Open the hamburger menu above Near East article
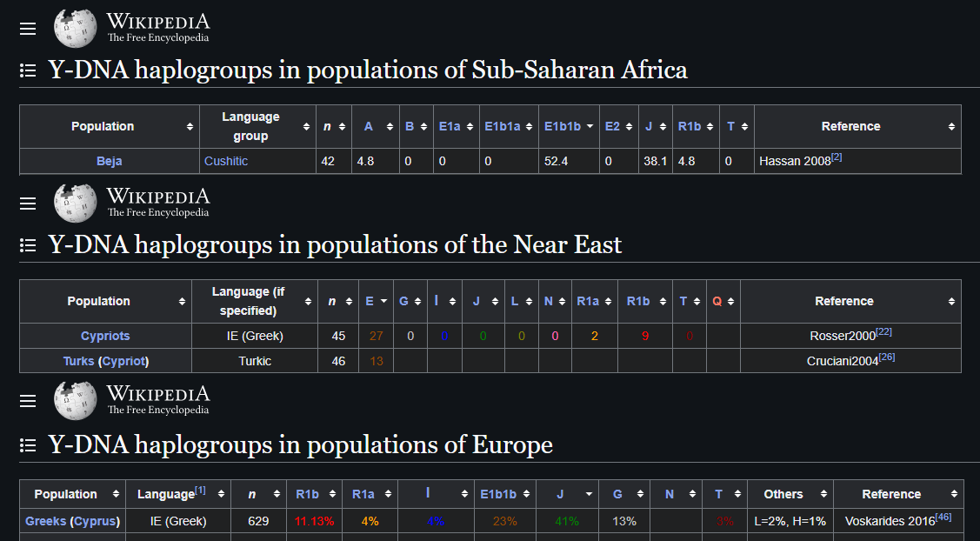This screenshot has height=541, width=980. tap(28, 204)
